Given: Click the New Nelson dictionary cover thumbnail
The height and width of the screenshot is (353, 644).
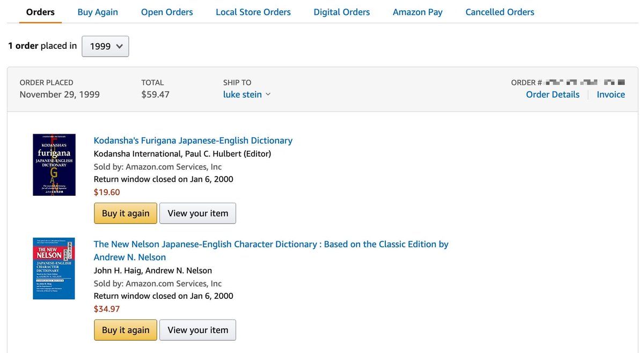Looking at the screenshot, I should coord(54,268).
